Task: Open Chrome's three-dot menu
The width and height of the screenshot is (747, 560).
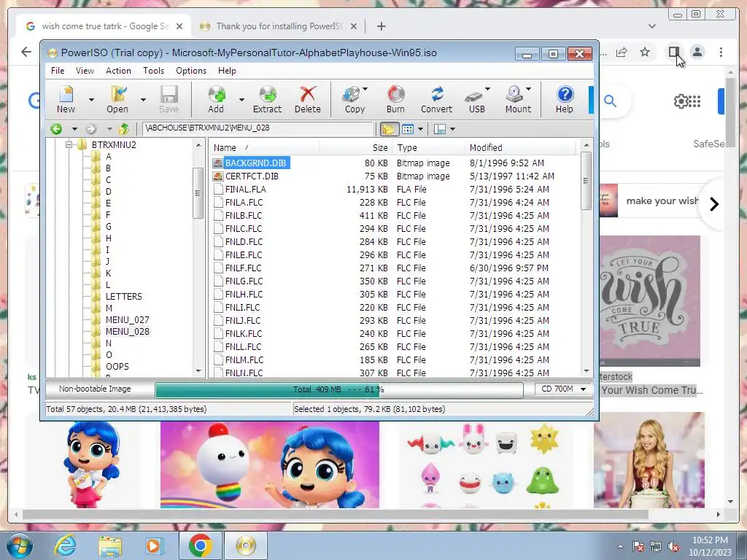Action: [x=721, y=52]
